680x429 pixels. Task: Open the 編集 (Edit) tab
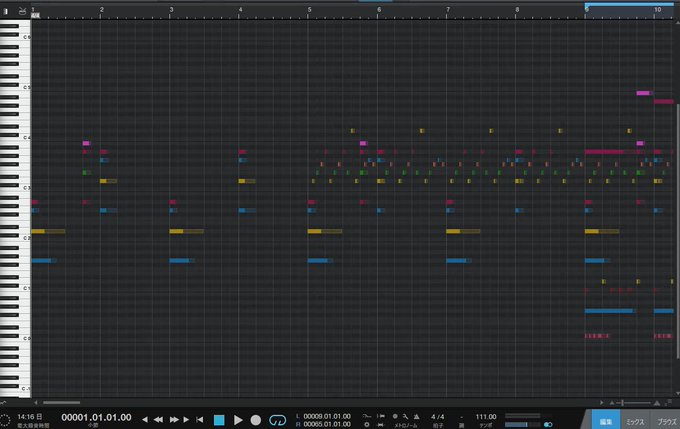[x=605, y=421]
